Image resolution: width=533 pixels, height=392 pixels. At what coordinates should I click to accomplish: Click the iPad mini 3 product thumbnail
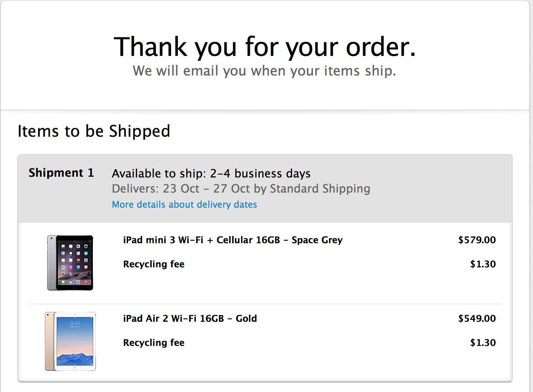pyautogui.click(x=70, y=263)
